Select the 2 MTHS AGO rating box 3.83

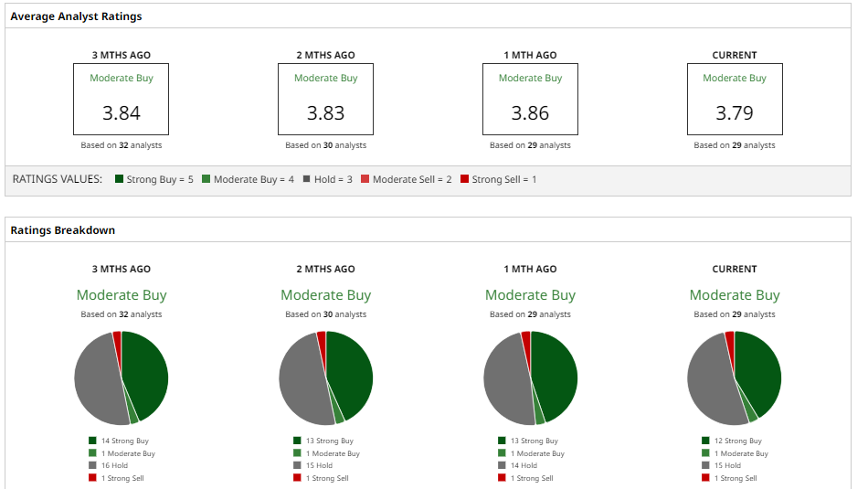coord(326,100)
